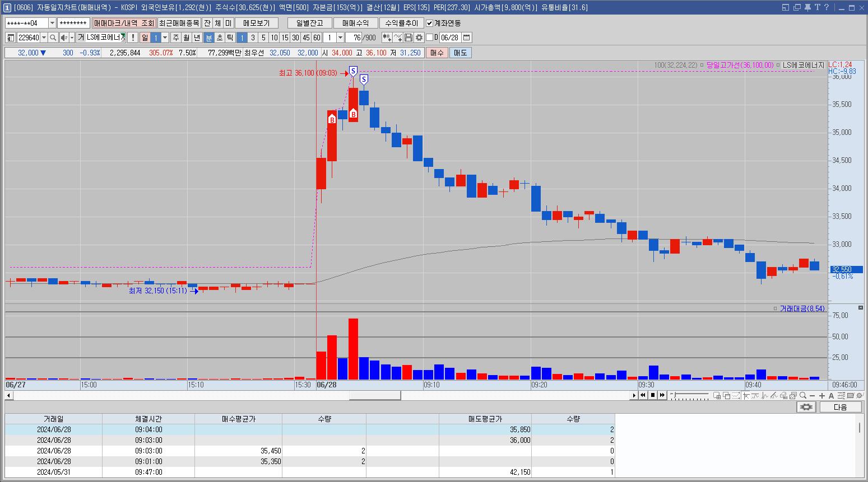Click the duplicate window icon in the title bar

796,7
